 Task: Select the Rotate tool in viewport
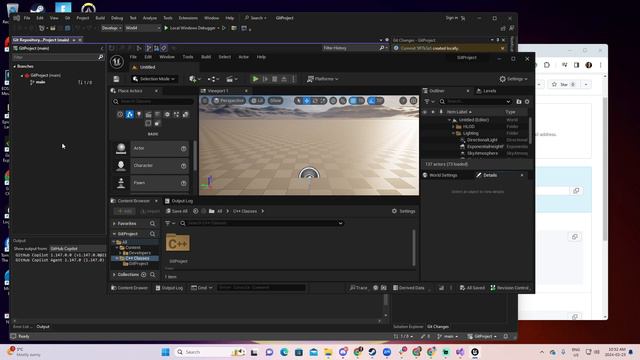(x=315, y=100)
